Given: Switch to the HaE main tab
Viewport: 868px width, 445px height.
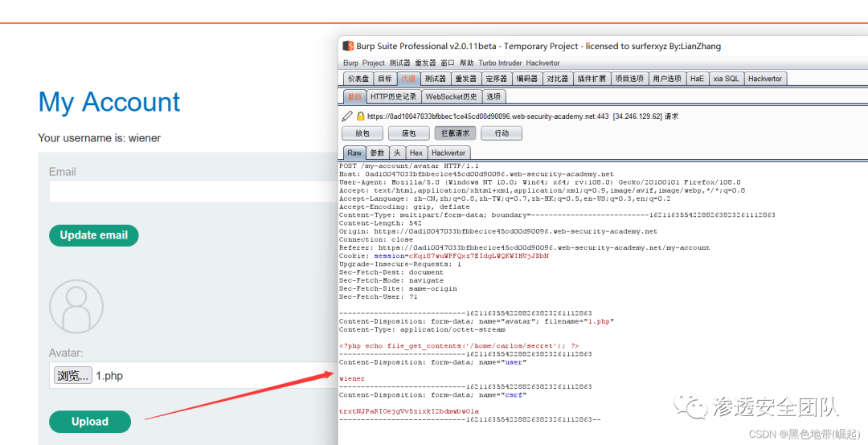Looking at the screenshot, I should (x=697, y=79).
